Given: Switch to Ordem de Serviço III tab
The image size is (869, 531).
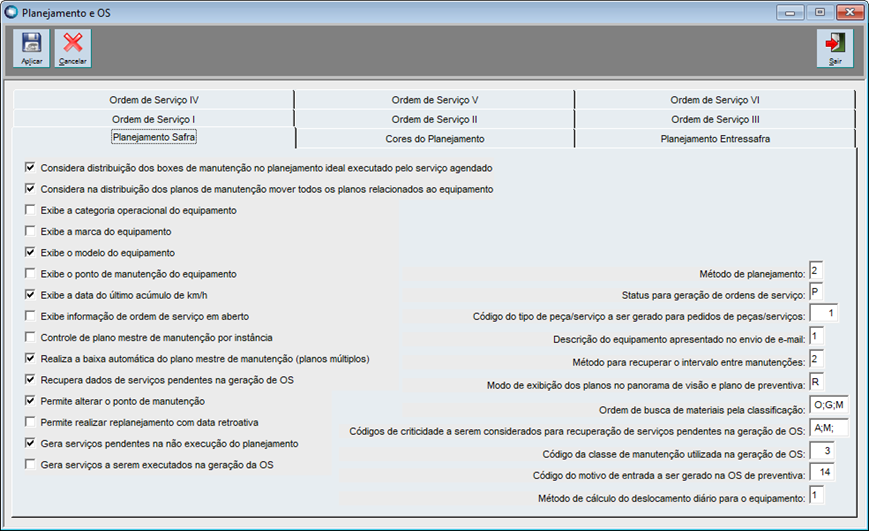Looking at the screenshot, I should coord(715,119).
